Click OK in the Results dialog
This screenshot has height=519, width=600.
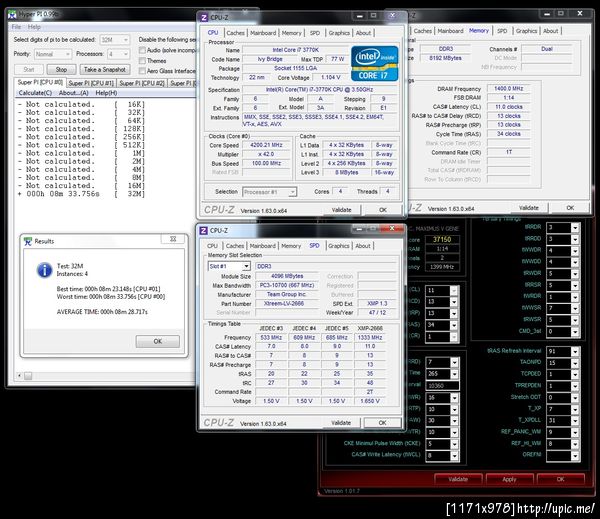tap(158, 341)
